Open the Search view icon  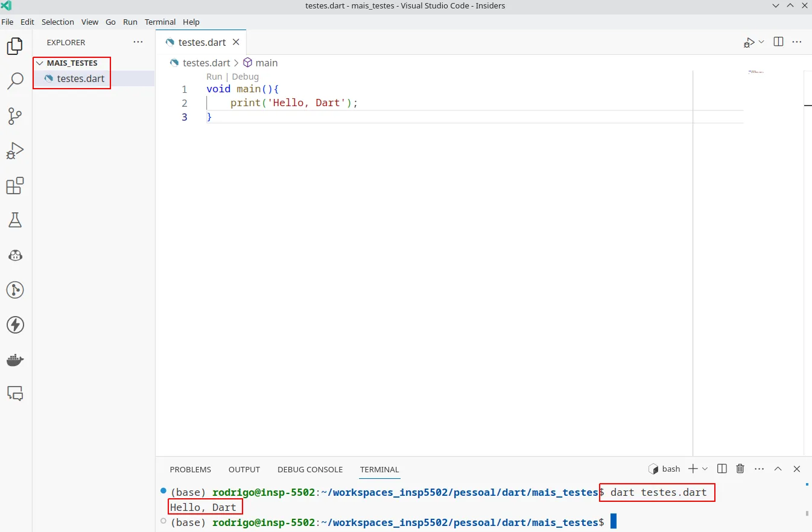[x=15, y=81]
